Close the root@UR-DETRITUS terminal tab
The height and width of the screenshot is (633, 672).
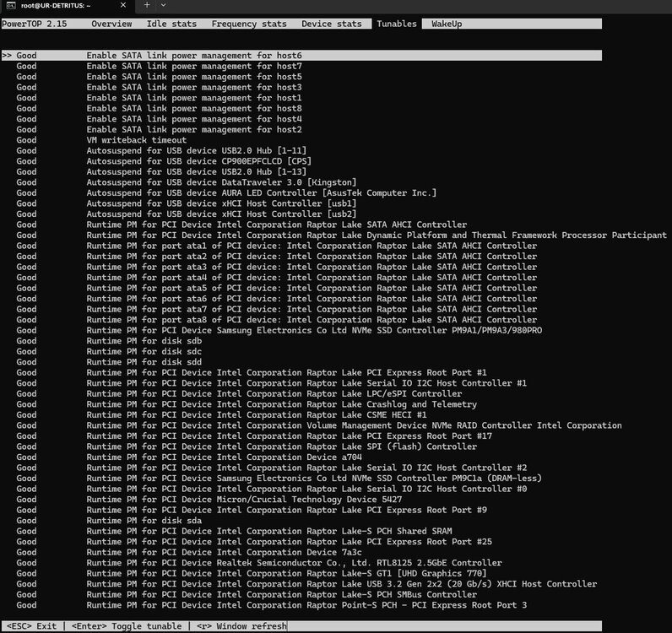[x=123, y=5]
